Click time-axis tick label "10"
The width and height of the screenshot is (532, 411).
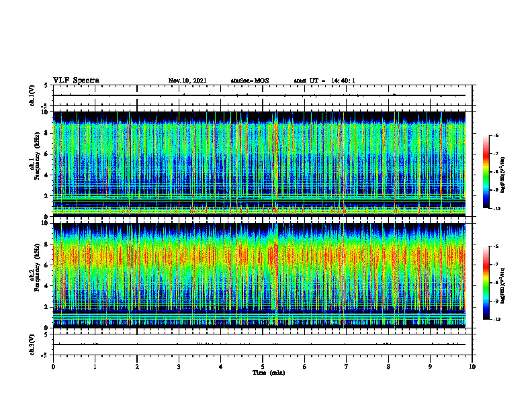pyautogui.click(x=472, y=367)
